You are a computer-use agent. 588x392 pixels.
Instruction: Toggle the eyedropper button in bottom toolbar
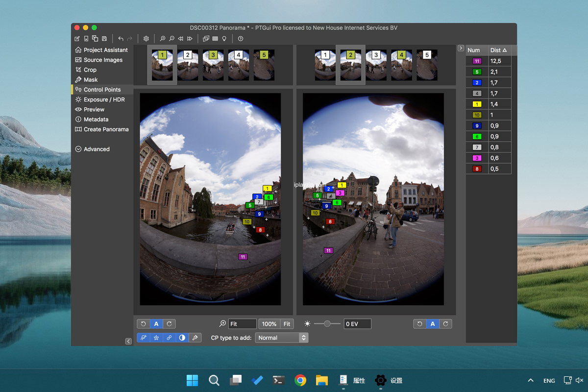[x=195, y=338]
